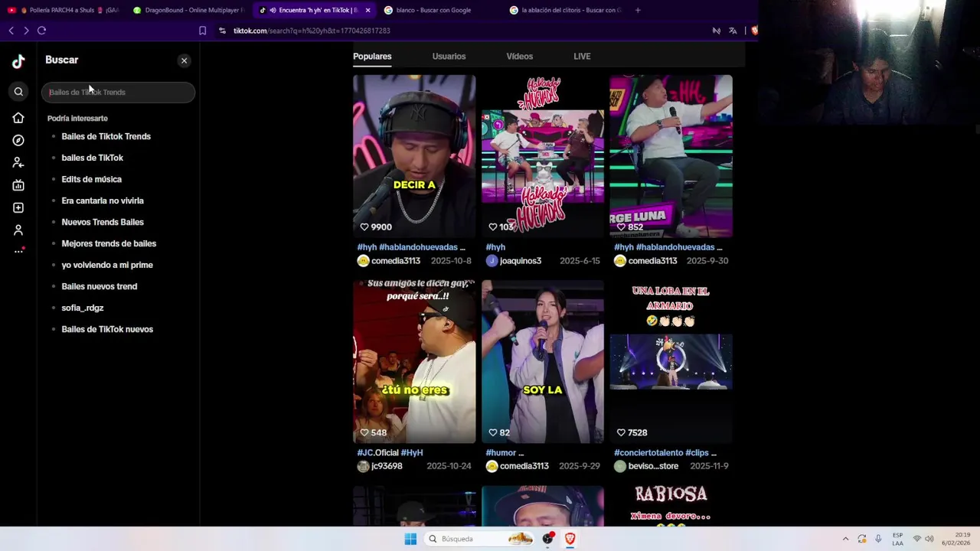Choose suggestion 'Mejores trends de bailes'
This screenshot has width=980, height=551.
click(x=109, y=243)
